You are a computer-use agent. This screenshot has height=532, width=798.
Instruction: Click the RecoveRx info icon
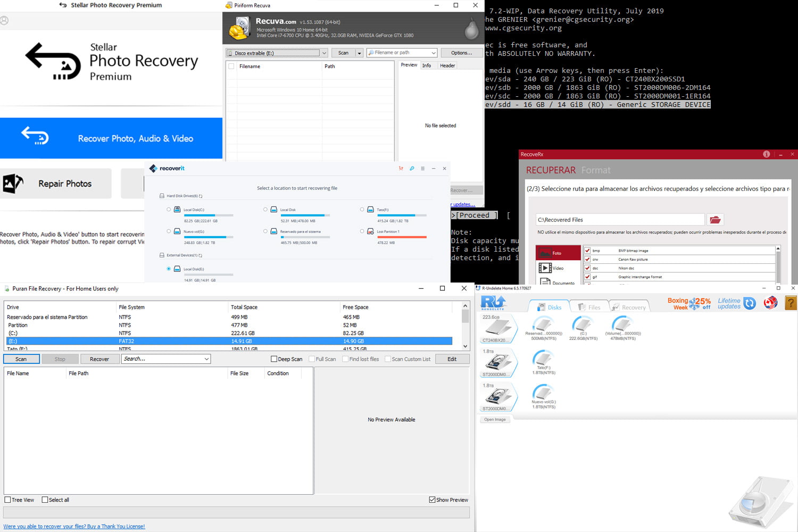767,154
